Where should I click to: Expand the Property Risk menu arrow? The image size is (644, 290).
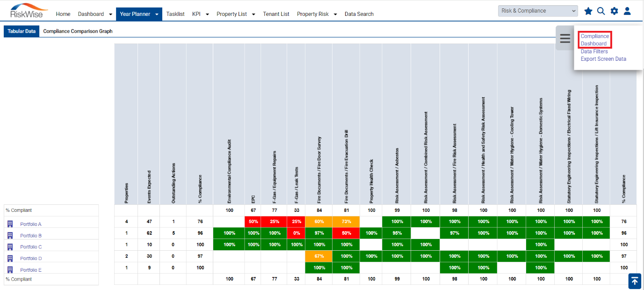coord(335,14)
